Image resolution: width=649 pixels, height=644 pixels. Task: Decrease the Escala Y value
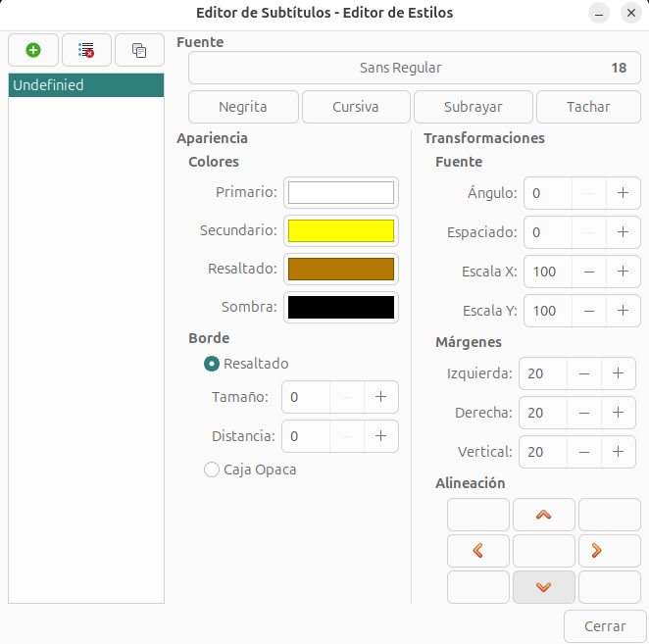(x=589, y=311)
